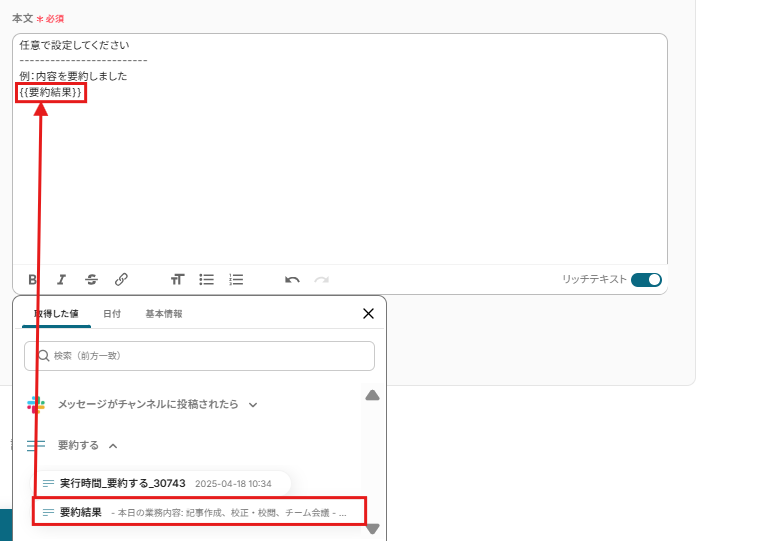Select 実行時間_要約する_30743 value
The height and width of the screenshot is (541, 768).
point(162,484)
